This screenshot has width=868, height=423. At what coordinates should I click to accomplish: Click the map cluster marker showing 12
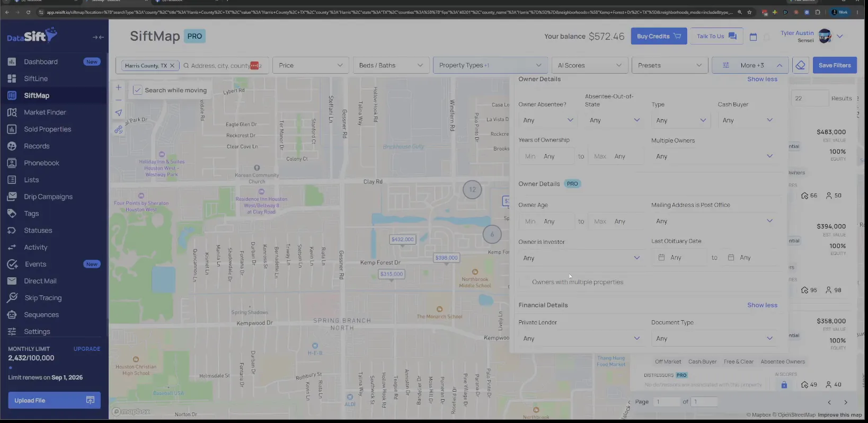(x=472, y=189)
